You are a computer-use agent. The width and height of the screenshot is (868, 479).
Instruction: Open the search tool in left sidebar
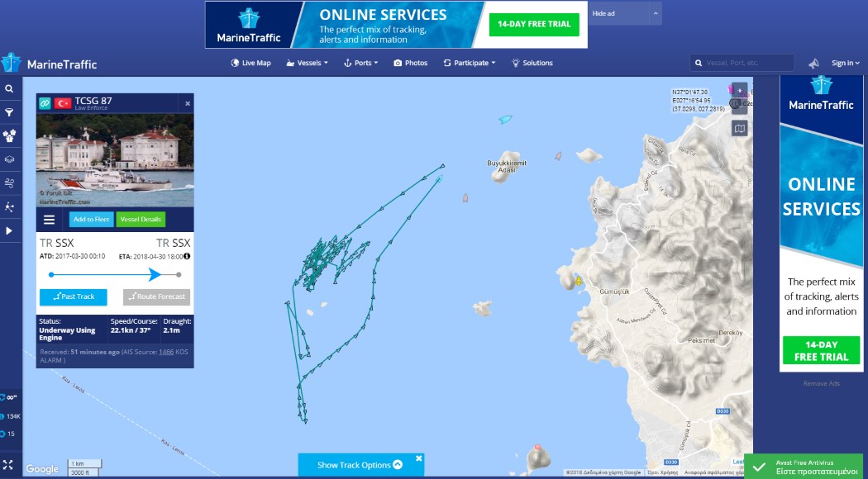(x=9, y=89)
